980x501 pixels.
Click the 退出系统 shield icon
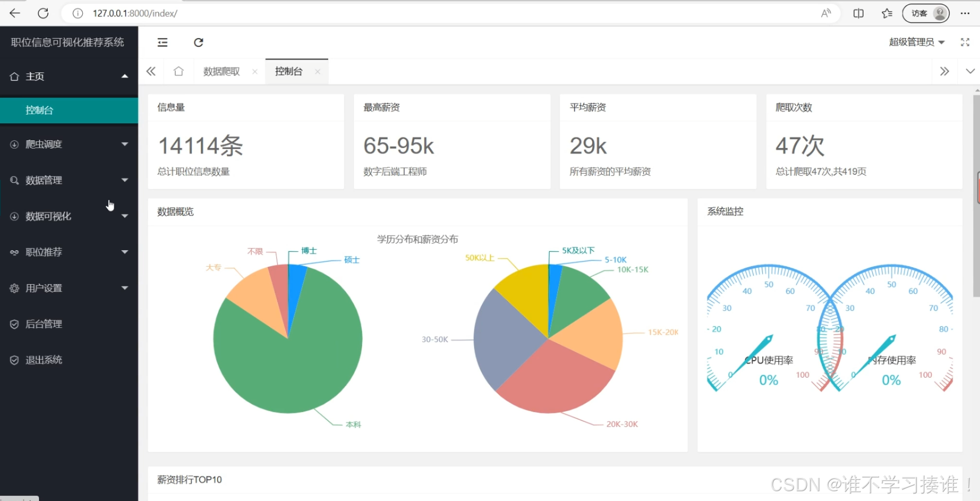click(14, 360)
